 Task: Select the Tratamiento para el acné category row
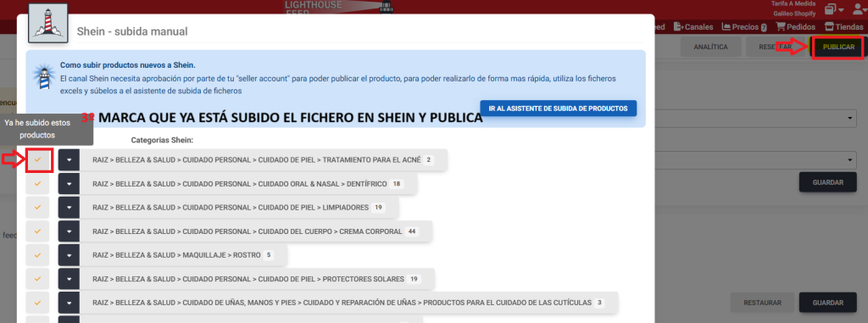pyautogui.click(x=264, y=159)
